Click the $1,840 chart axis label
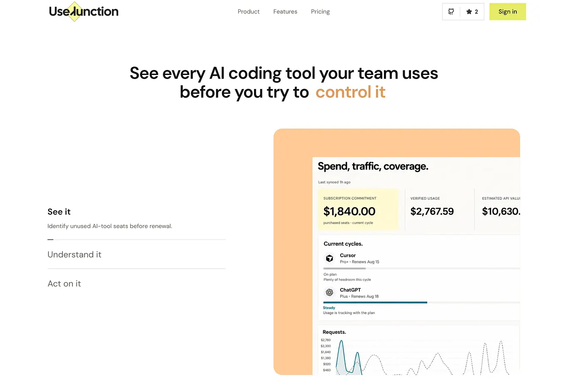This screenshot has height=392, width=583. coord(326,352)
